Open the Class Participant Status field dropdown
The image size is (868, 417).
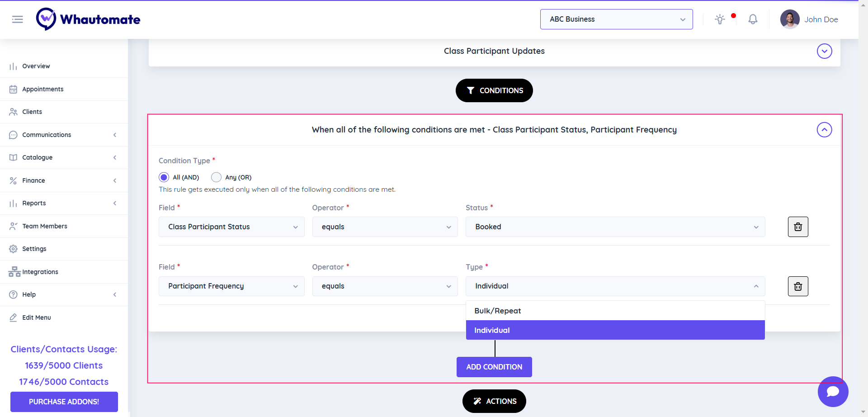(231, 227)
